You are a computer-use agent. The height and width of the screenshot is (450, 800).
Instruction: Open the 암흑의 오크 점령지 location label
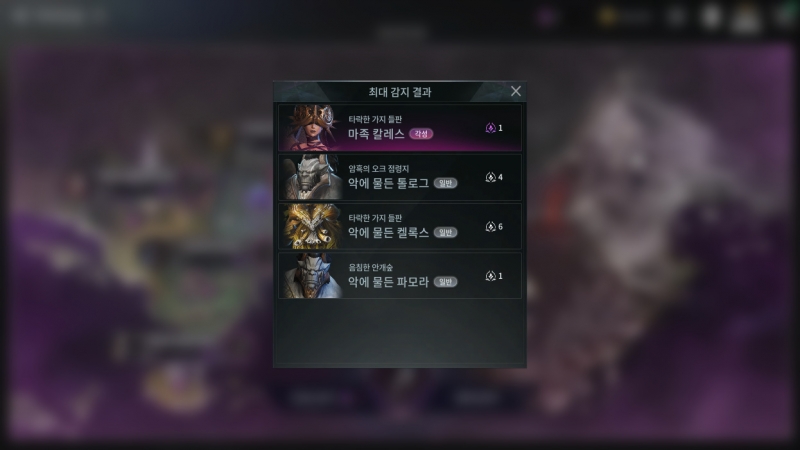point(379,169)
